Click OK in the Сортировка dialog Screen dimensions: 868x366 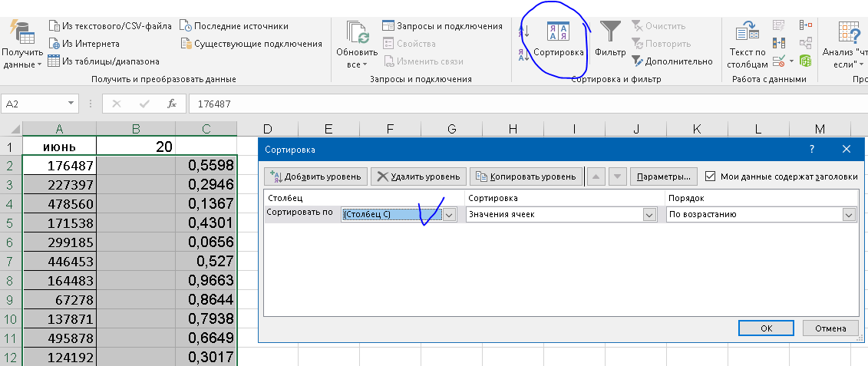pos(766,328)
